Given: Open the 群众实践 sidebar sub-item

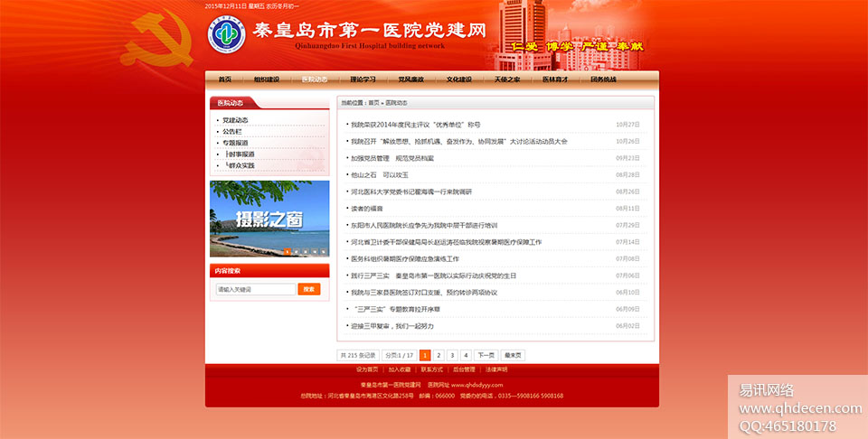Looking at the screenshot, I should (x=240, y=165).
